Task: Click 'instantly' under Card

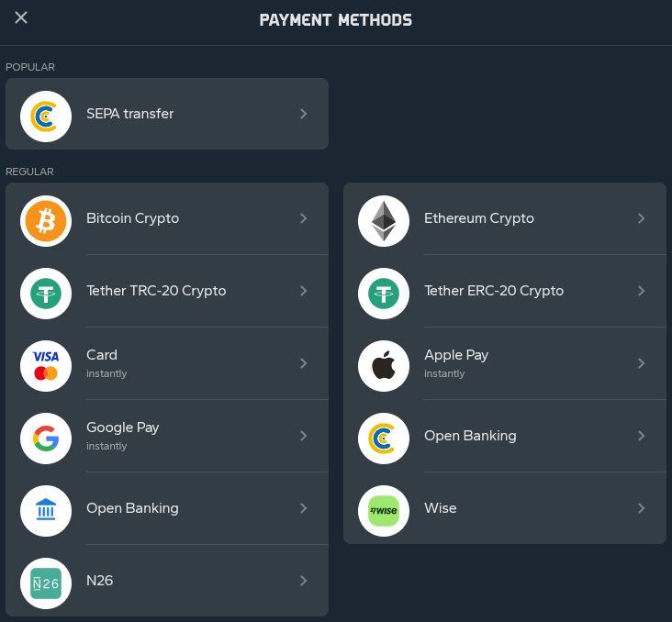Action: [106, 373]
